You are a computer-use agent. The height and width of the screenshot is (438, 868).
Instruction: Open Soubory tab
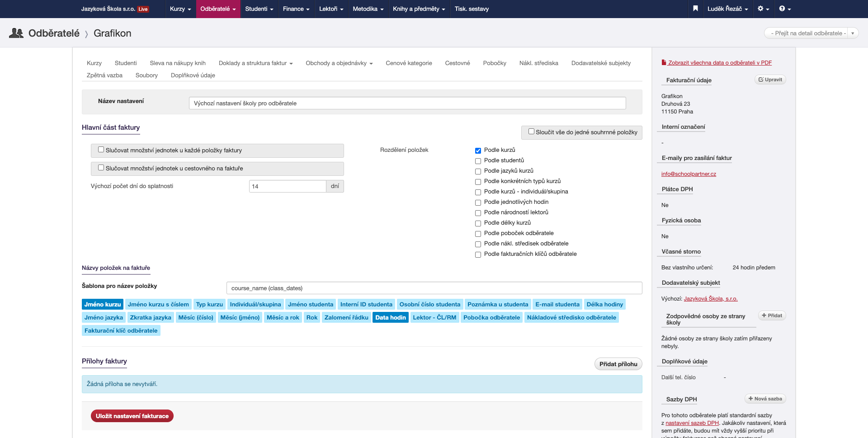point(146,75)
